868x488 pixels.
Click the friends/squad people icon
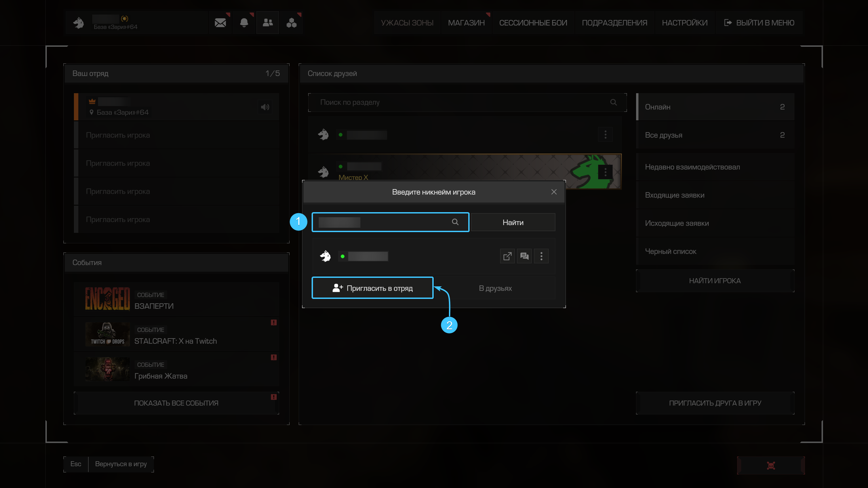(x=268, y=23)
